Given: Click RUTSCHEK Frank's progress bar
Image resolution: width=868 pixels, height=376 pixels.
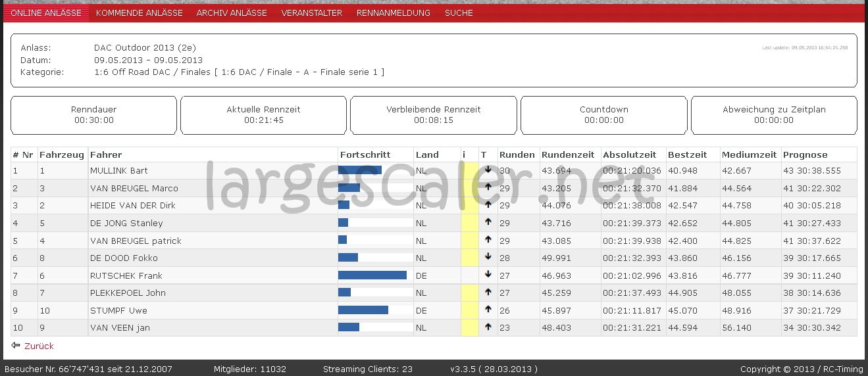Looking at the screenshot, I should (372, 275).
